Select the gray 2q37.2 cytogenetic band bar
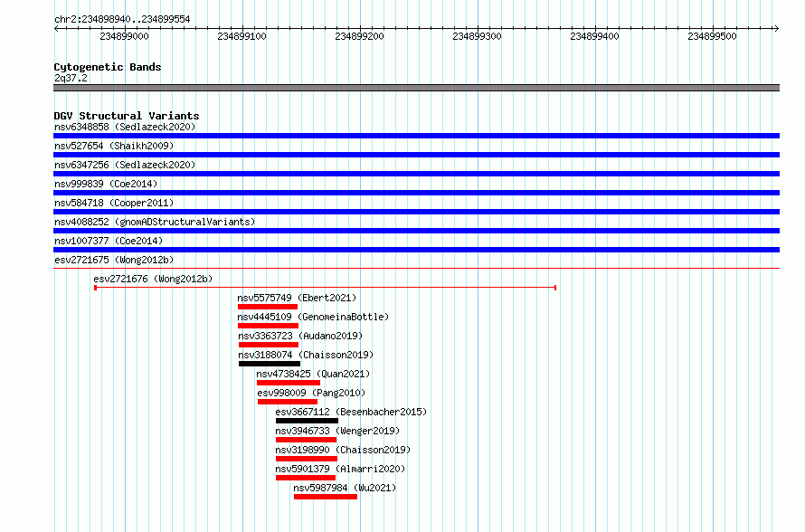The height and width of the screenshot is (532, 805). coord(416,88)
